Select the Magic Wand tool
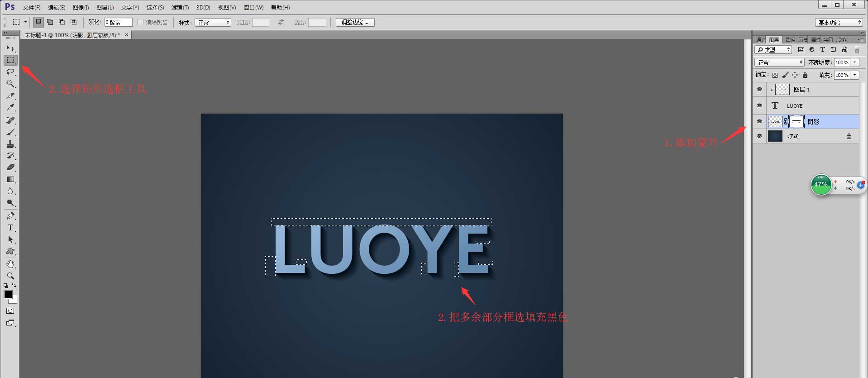The width and height of the screenshot is (868, 378). [10, 83]
